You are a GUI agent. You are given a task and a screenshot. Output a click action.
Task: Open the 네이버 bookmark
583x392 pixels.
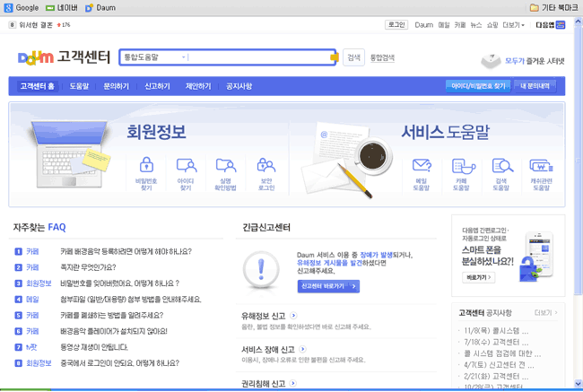[61, 7]
